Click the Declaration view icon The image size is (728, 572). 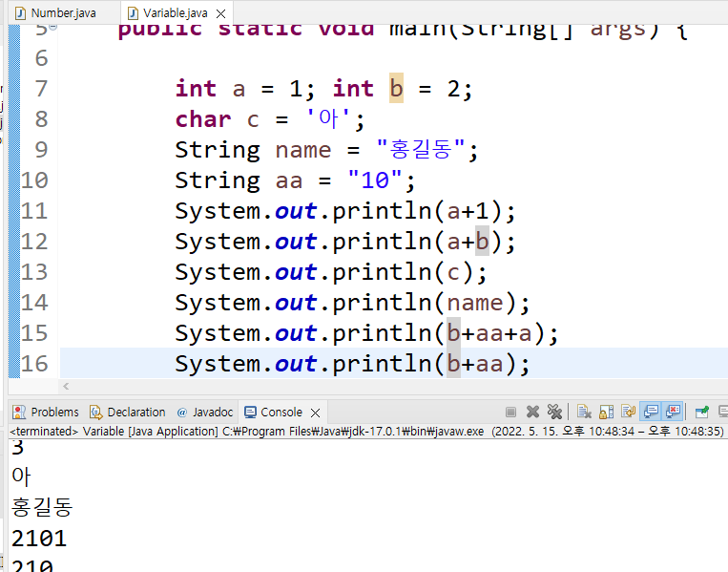(x=95, y=413)
